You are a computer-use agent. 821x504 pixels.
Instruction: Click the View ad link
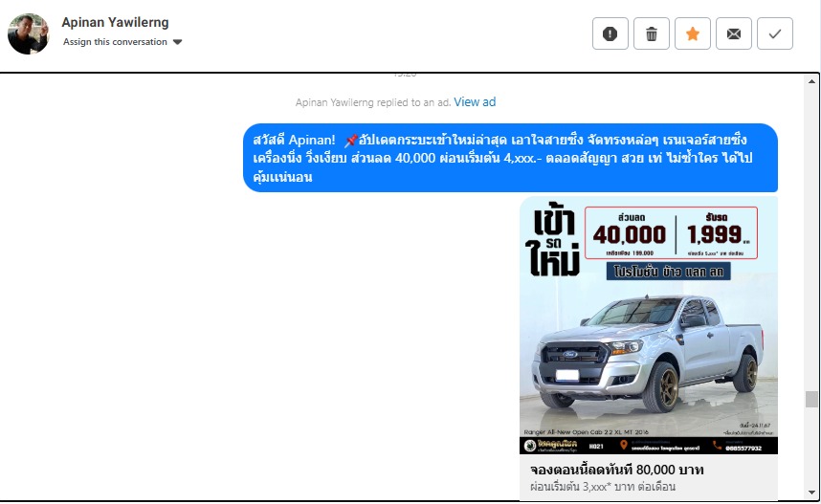[475, 102]
